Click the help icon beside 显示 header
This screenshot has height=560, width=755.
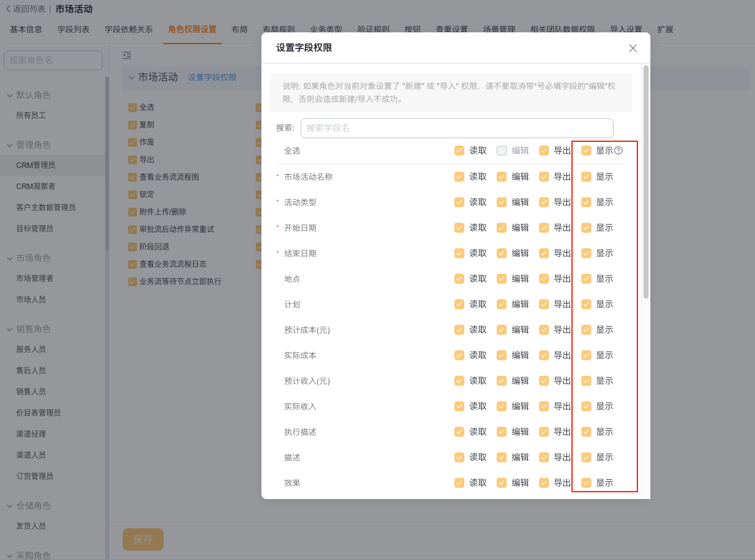(x=619, y=151)
